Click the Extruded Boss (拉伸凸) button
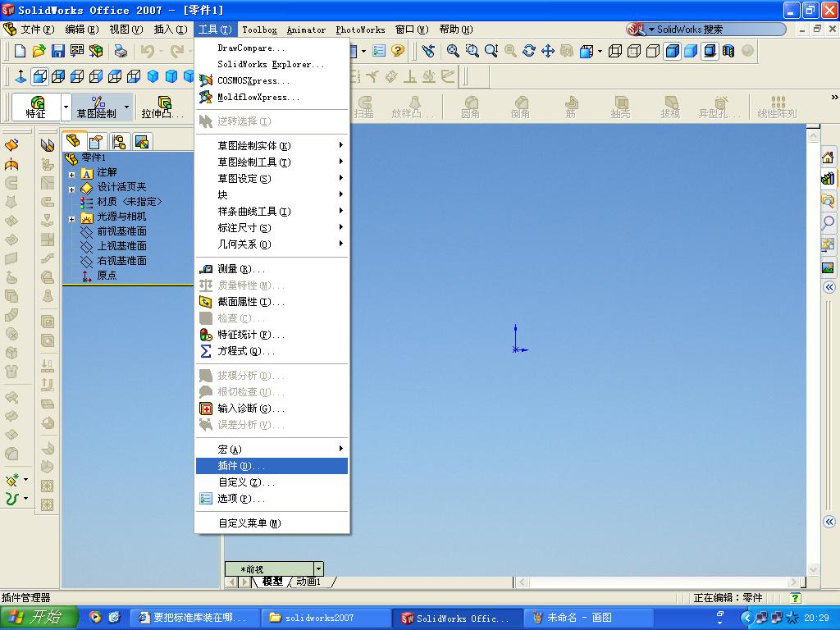 [162, 107]
